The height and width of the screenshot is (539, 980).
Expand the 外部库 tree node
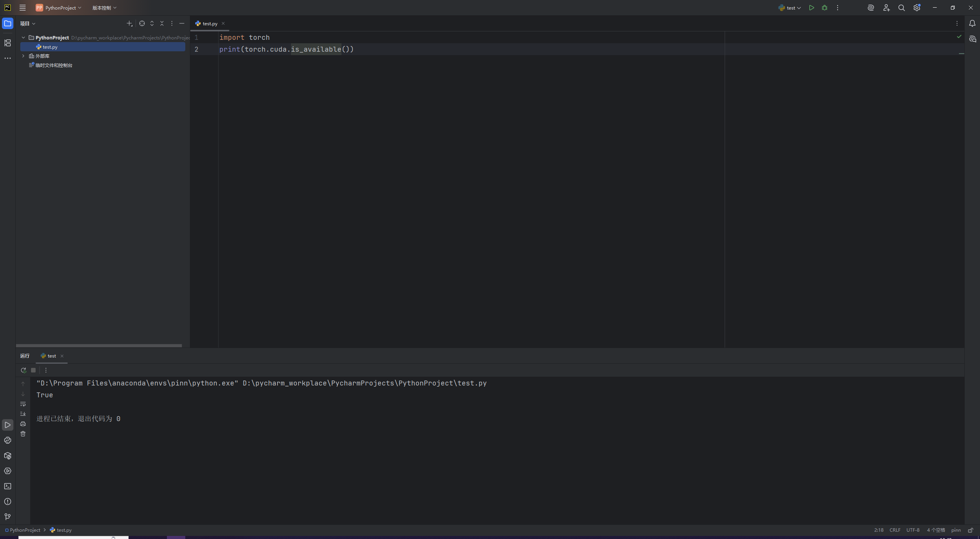click(23, 56)
